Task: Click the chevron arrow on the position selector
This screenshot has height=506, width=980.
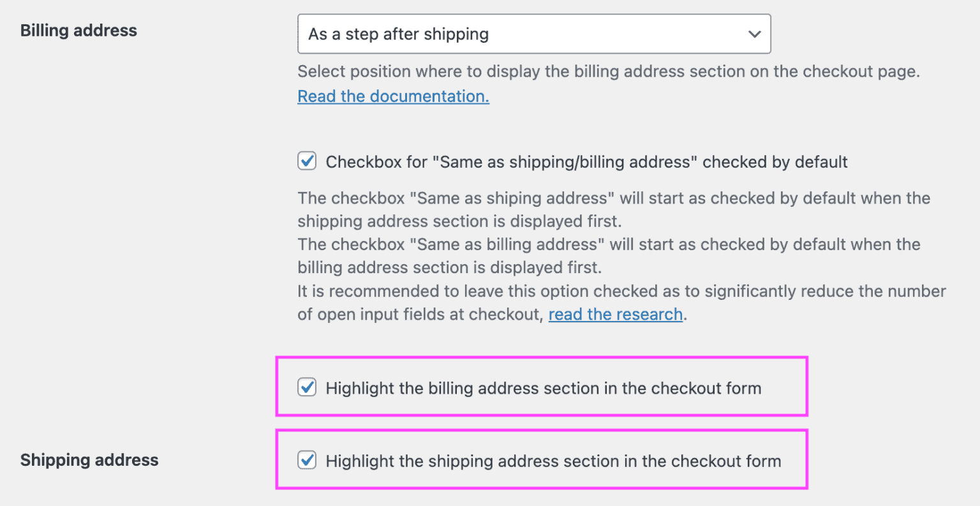Action: 755,34
